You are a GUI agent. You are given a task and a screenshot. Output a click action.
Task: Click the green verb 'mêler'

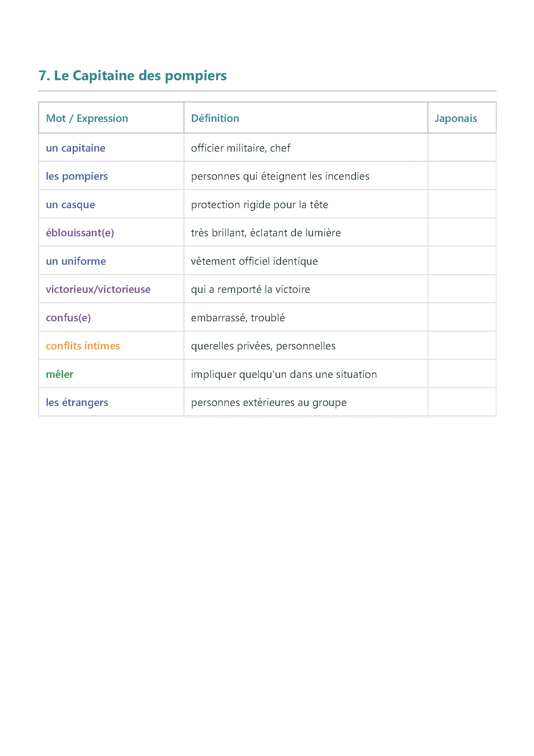[x=59, y=374]
